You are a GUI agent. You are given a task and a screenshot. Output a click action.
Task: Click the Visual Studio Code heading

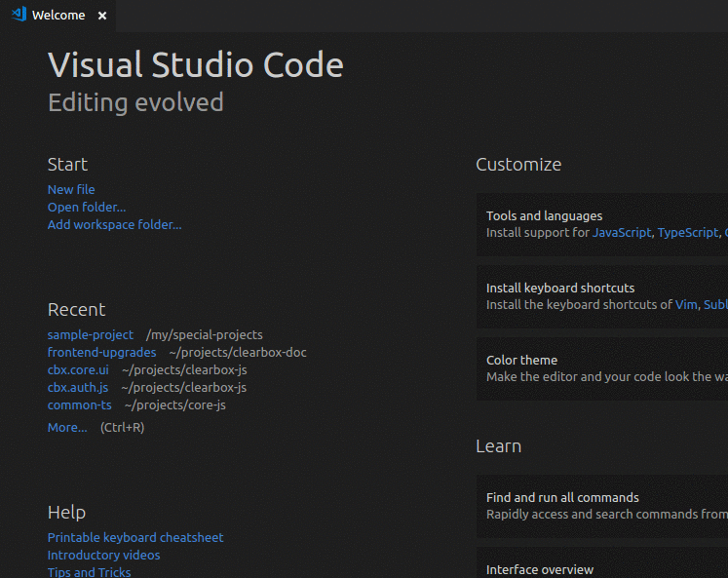pos(196,64)
